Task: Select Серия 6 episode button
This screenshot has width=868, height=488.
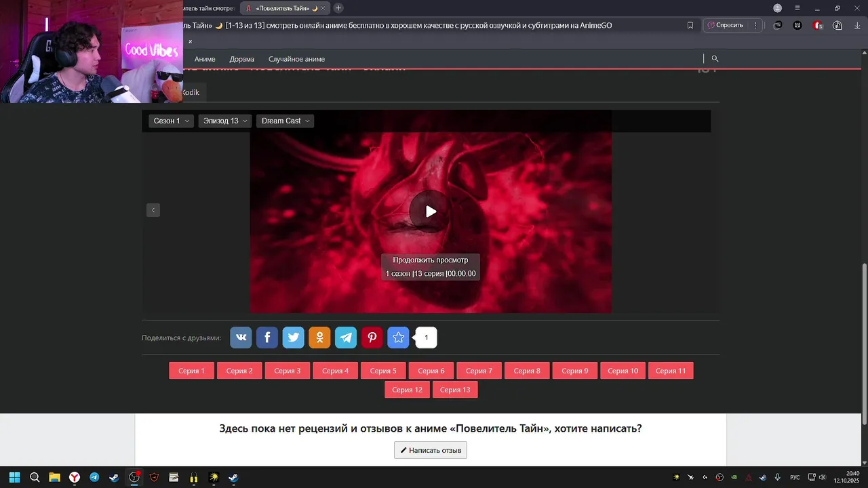Action: [x=431, y=371]
